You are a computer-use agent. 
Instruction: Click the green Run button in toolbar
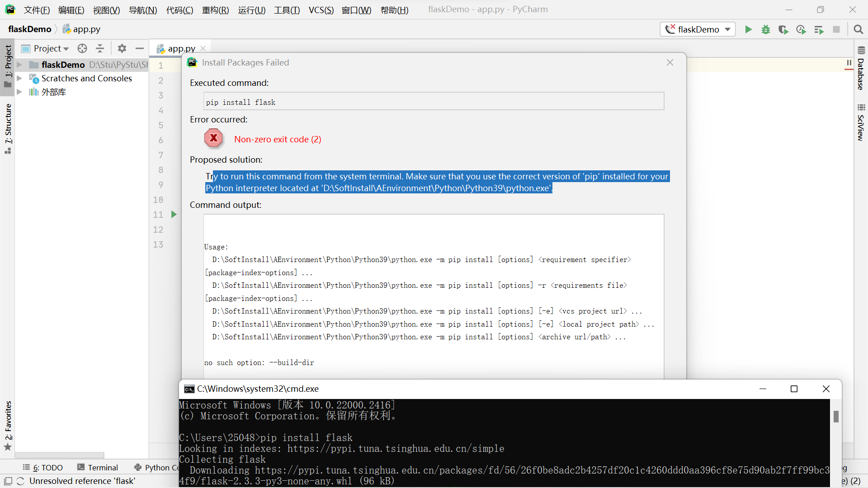[748, 29]
